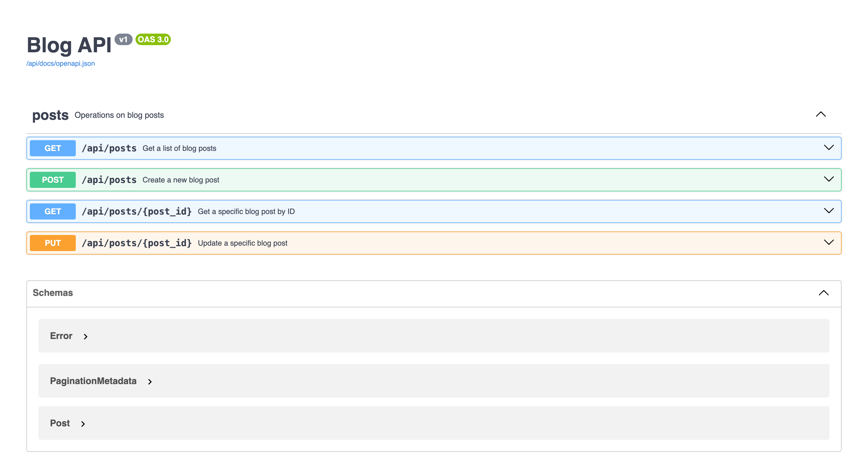Open the /api/docs/openapi.json link
The height and width of the screenshot is (474, 868).
coord(61,63)
